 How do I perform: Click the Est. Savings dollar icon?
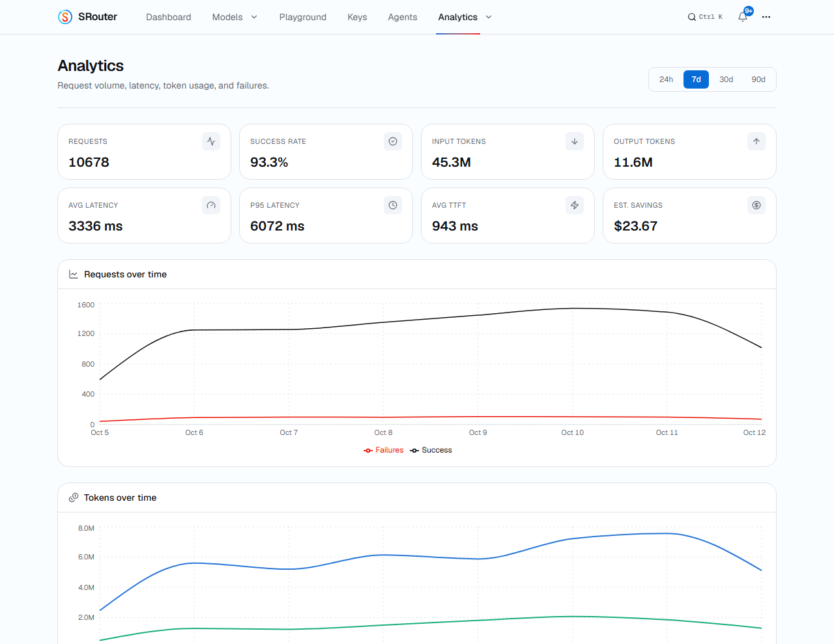756,205
